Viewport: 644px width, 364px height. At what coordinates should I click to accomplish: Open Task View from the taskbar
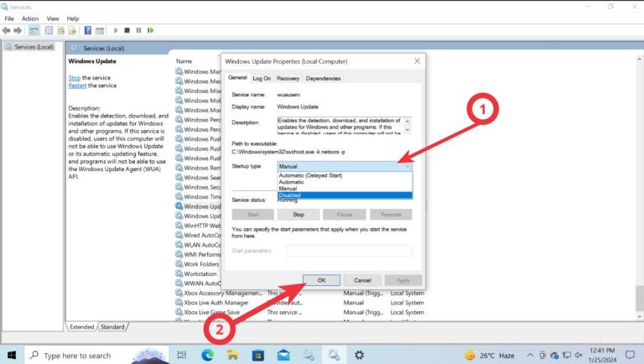[x=181, y=355]
